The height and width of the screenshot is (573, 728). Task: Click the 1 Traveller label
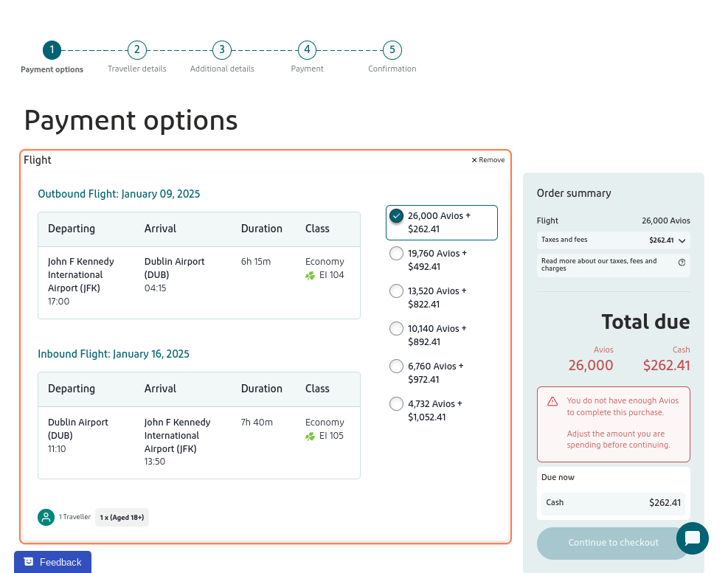(74, 517)
